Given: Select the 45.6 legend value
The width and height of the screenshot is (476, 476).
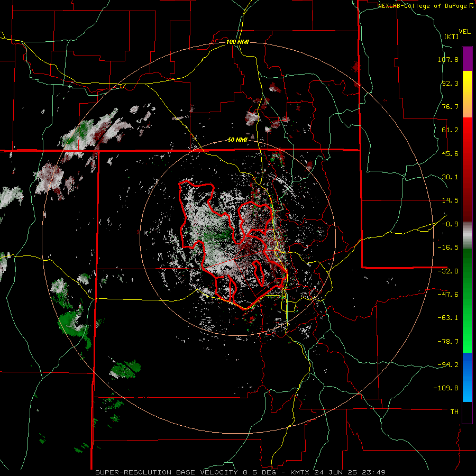Looking at the screenshot, I should click(x=450, y=153).
